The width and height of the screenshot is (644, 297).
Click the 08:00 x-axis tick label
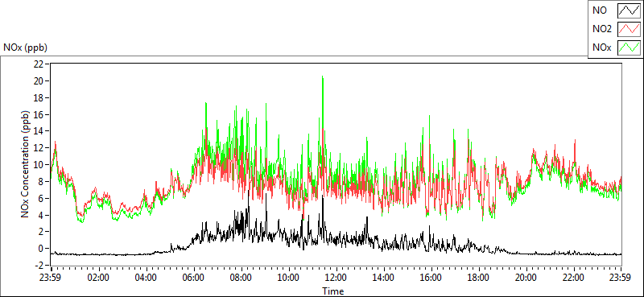pyautogui.click(x=241, y=278)
